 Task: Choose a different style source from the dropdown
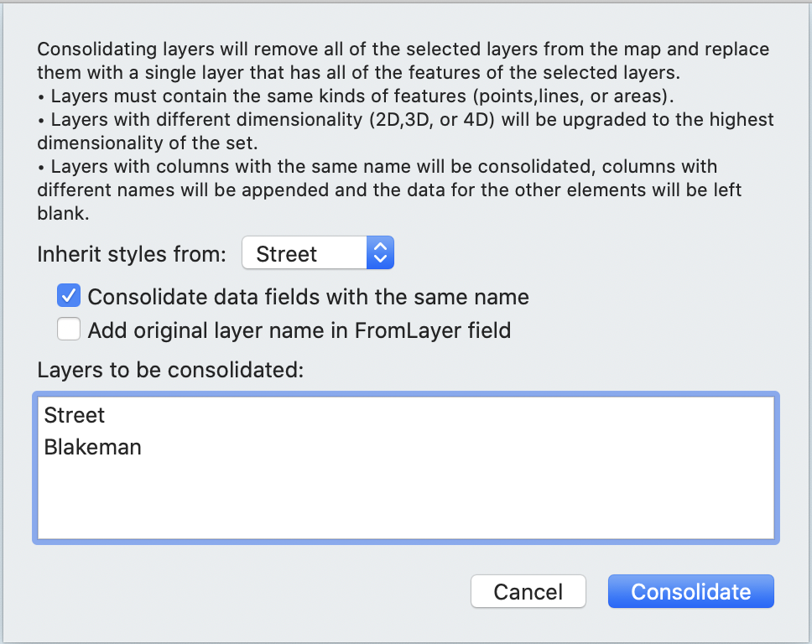(x=317, y=252)
